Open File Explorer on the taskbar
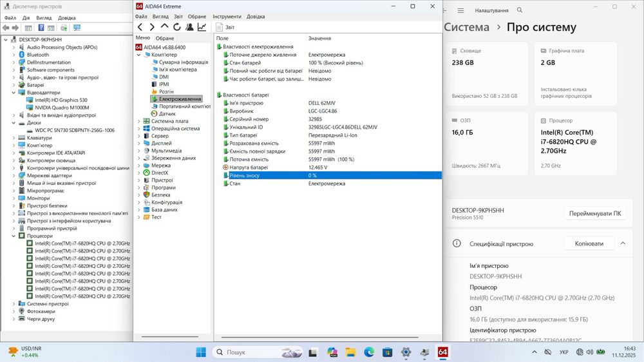 coord(350,352)
